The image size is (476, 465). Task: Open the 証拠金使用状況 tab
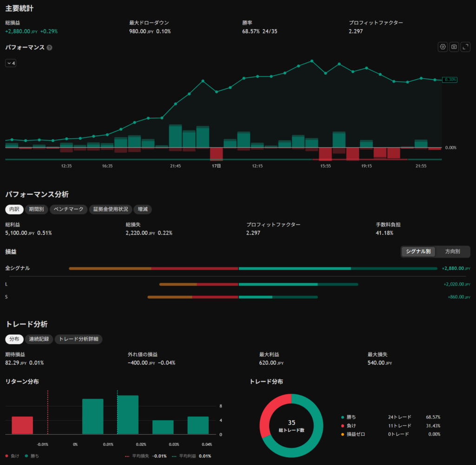pyautogui.click(x=111, y=209)
